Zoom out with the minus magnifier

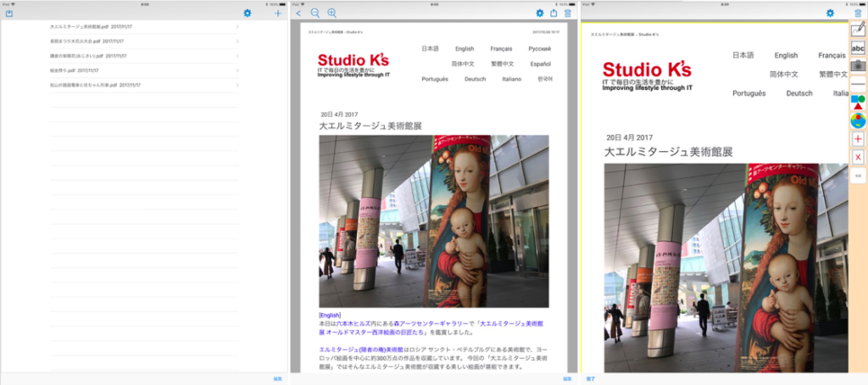[315, 13]
